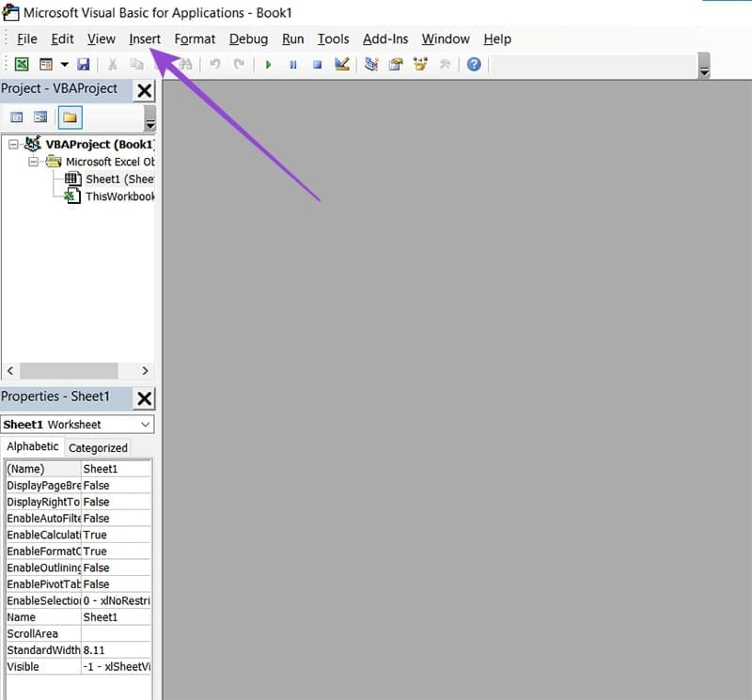Click the View Microsoft Excel icon

pyautogui.click(x=22, y=64)
